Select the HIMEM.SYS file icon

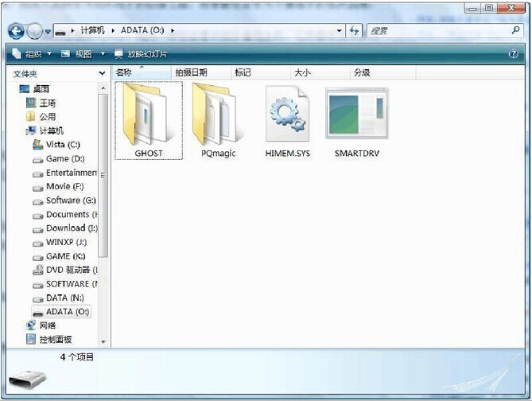(287, 115)
